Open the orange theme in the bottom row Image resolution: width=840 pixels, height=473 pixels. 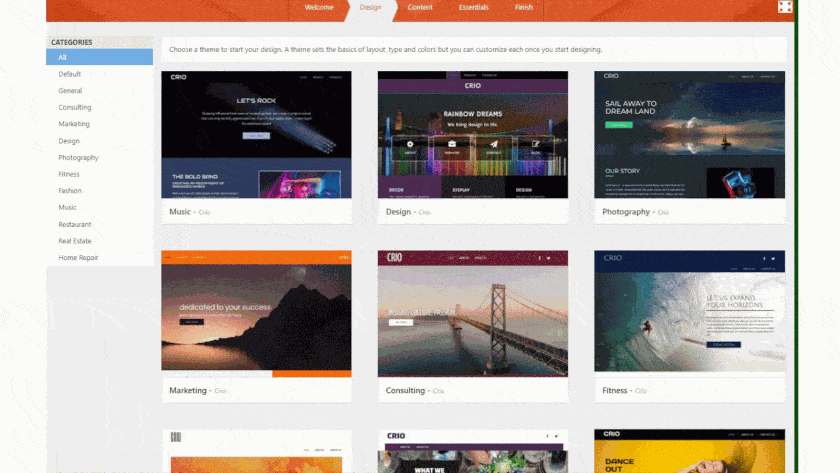[x=256, y=451]
